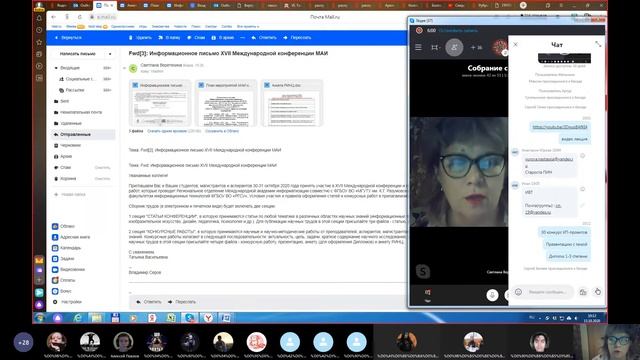Image resolution: width=640 pixels, height=360 pixels.
Task: Open Задачи in the mail sidebar
Action: 64,258
